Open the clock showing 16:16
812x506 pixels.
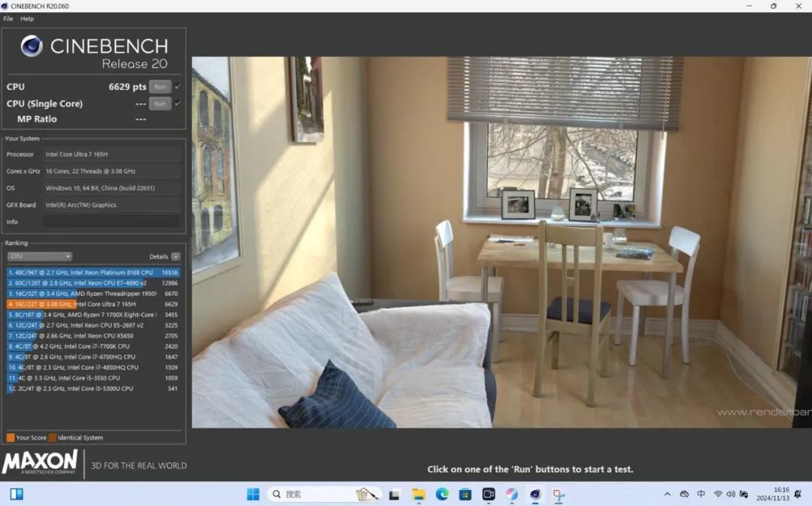(x=773, y=494)
